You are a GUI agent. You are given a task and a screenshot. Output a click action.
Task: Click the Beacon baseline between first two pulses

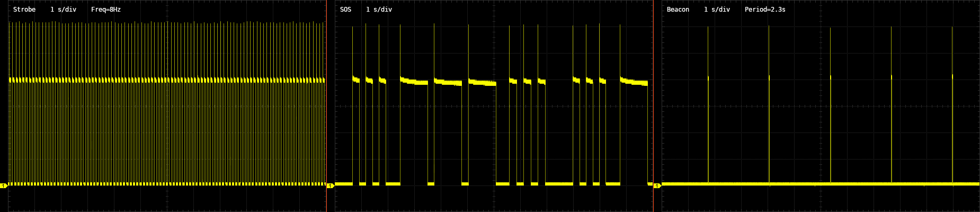pyautogui.click(x=738, y=184)
